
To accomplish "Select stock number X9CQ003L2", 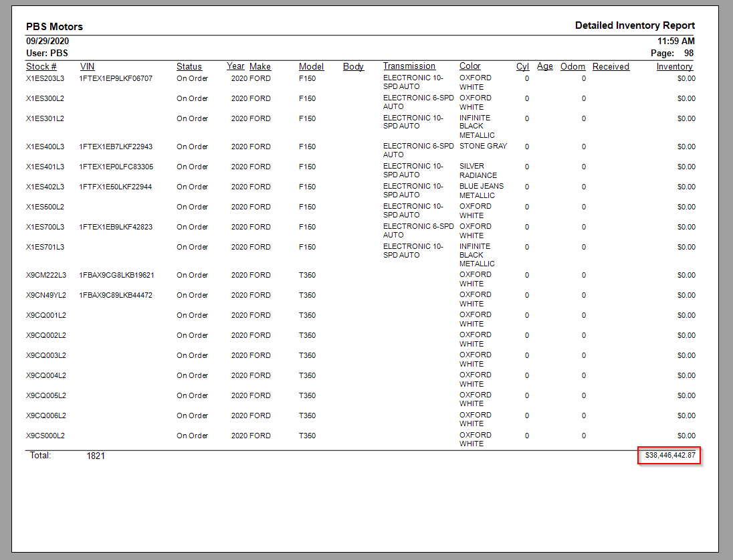I will pos(45,356).
